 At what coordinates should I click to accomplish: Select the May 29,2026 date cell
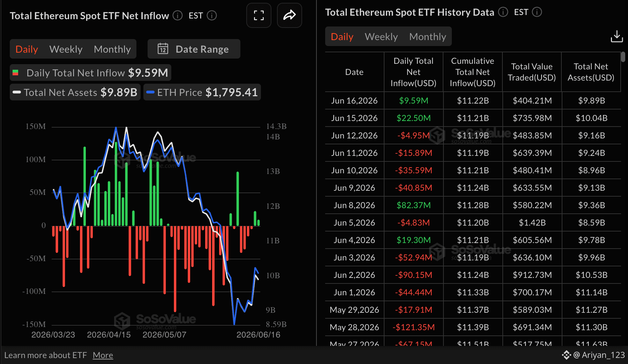point(354,310)
